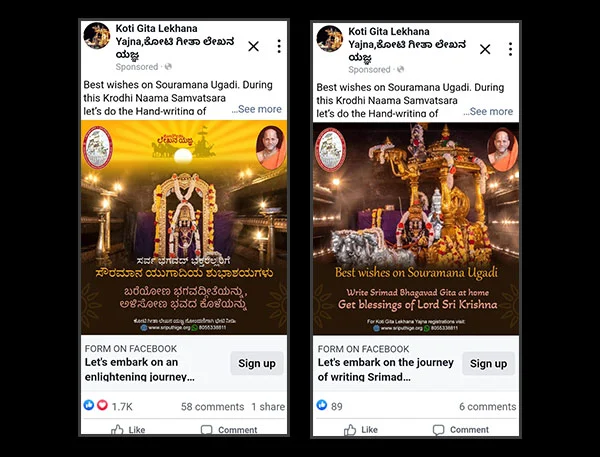Like the left post

click(x=128, y=429)
